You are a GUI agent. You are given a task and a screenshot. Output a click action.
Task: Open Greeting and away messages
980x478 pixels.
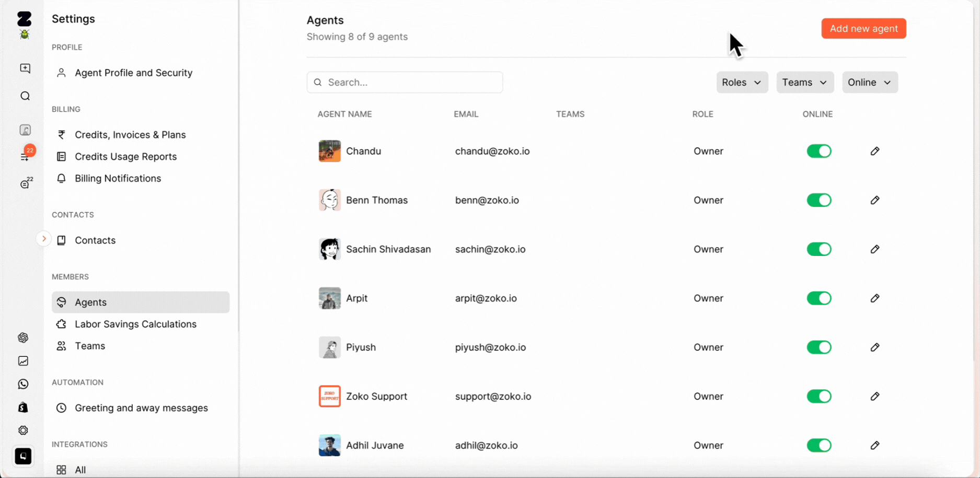(141, 408)
